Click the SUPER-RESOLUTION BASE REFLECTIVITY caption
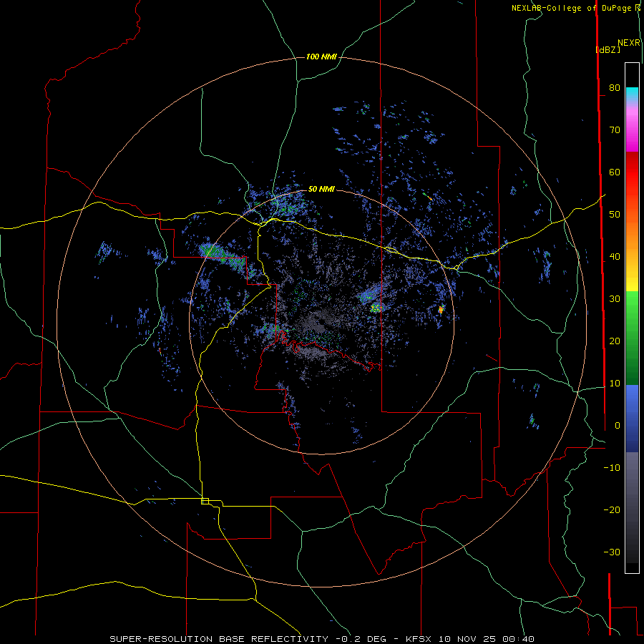The image size is (644, 644). (218, 639)
